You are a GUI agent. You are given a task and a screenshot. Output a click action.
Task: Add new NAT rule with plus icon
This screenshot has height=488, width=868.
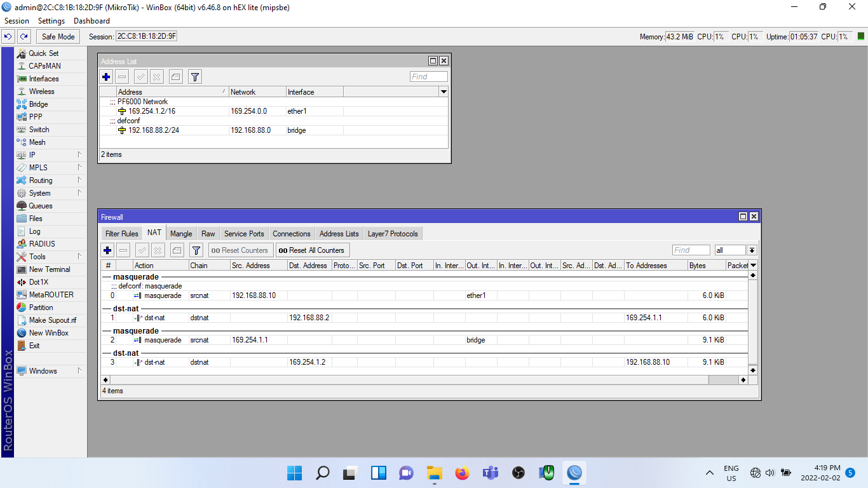tap(107, 250)
